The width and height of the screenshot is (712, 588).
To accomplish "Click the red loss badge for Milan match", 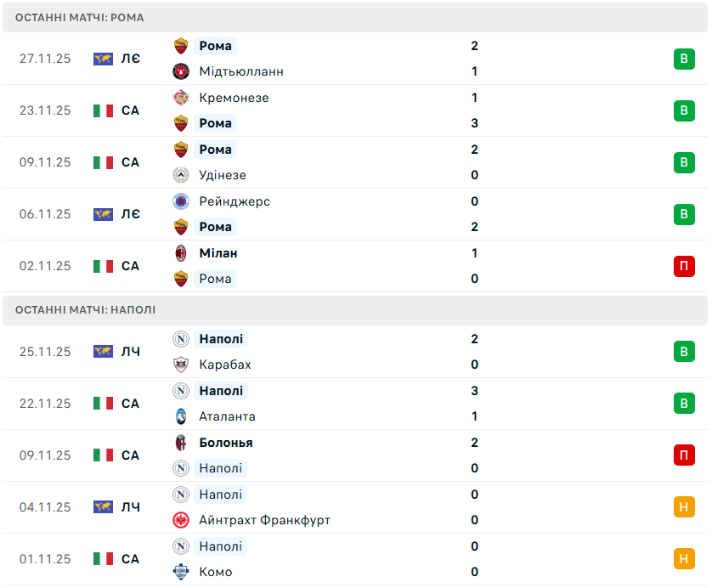I will click(684, 266).
